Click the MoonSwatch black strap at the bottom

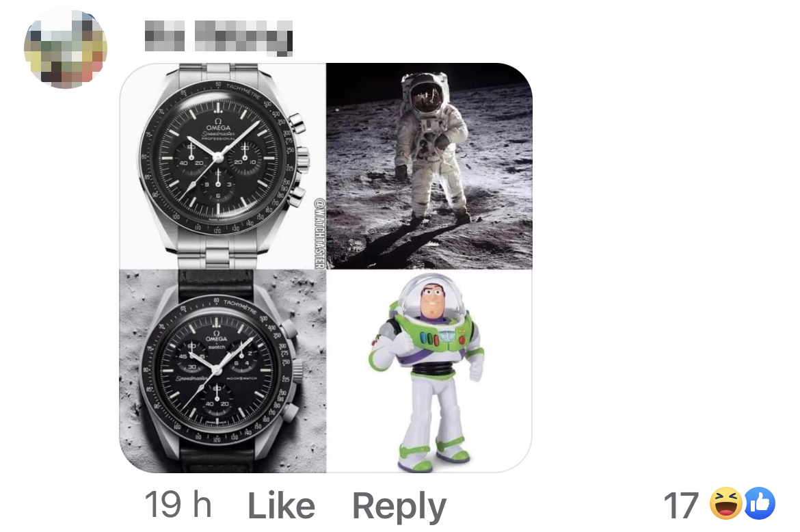pos(218,457)
